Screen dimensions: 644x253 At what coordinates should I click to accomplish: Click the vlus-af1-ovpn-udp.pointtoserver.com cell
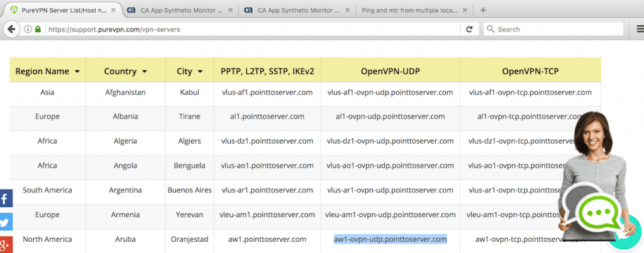click(390, 93)
